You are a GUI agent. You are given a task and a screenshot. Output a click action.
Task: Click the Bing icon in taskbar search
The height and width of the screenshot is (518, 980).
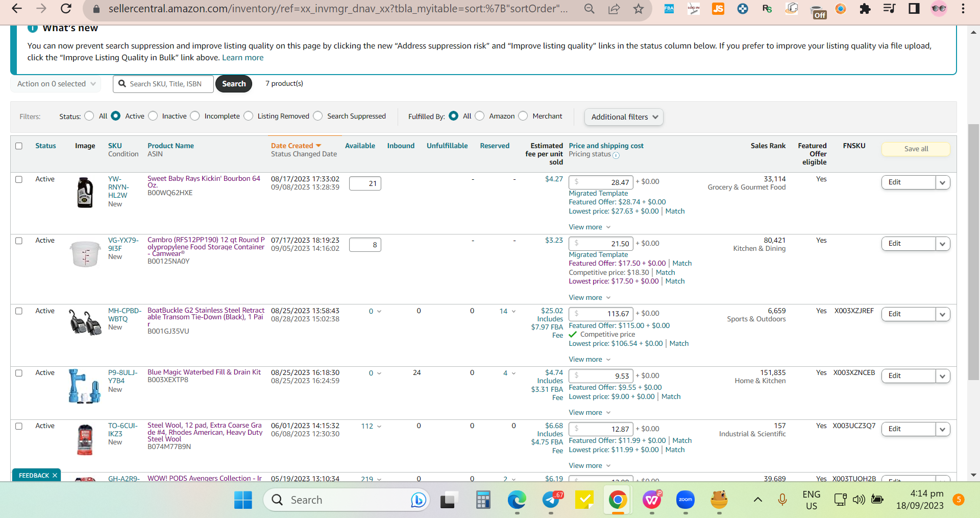[418, 500]
